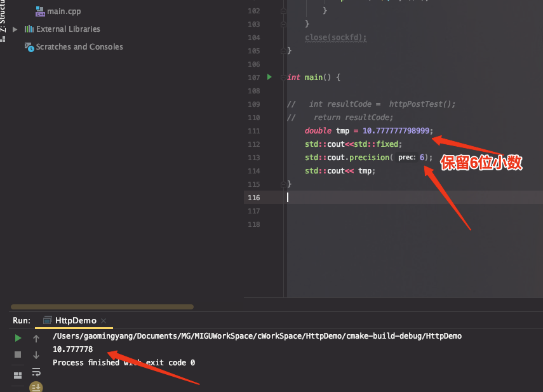Click restore layout icon in Run panel
This screenshot has width=543, height=392.
click(x=18, y=375)
